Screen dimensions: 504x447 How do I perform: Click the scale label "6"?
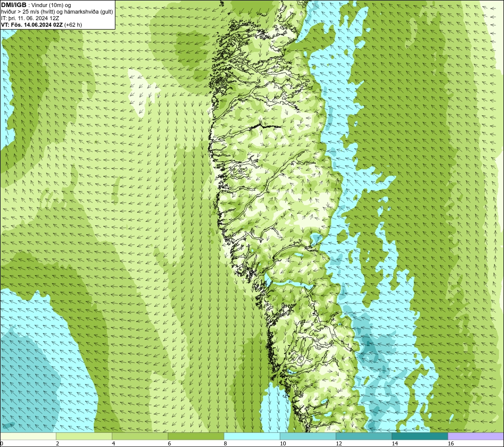(169, 444)
